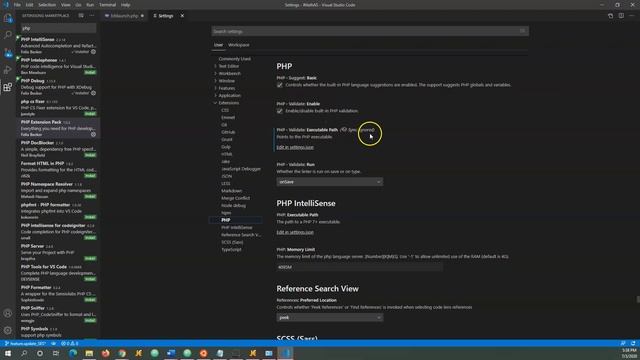640x360 pixels.
Task: Select PHP IntelliSense in settings tree
Action: pyautogui.click(x=237, y=227)
